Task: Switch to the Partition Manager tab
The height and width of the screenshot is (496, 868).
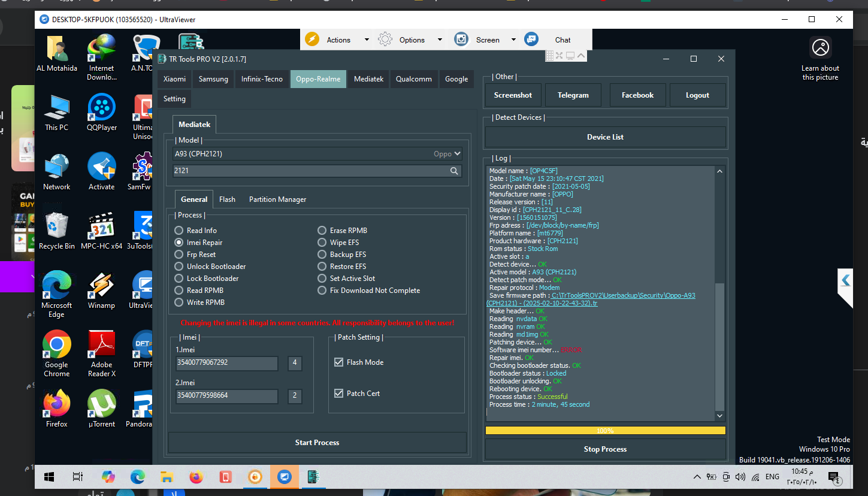Action: click(x=277, y=199)
